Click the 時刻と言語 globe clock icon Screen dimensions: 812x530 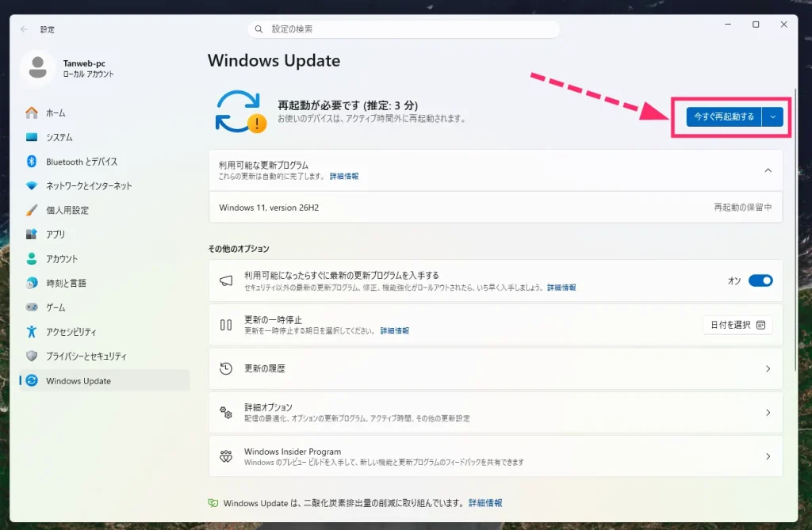(32, 283)
